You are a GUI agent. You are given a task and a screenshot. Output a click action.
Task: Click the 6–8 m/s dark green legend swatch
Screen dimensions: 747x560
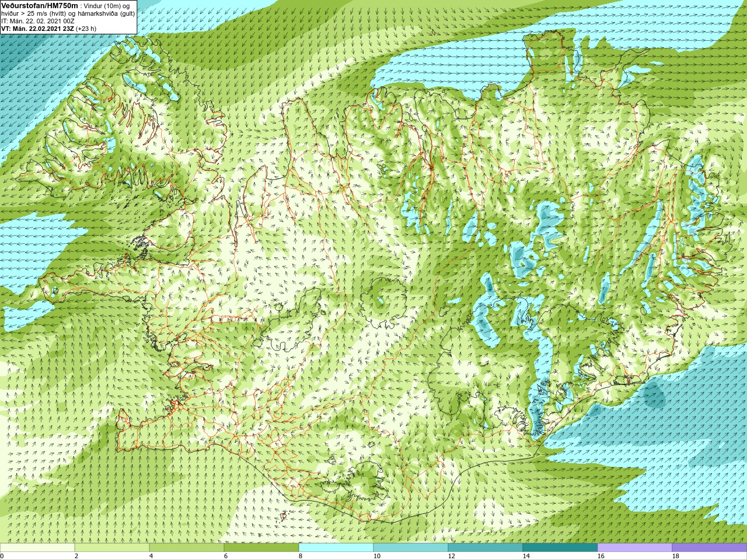pyautogui.click(x=261, y=548)
